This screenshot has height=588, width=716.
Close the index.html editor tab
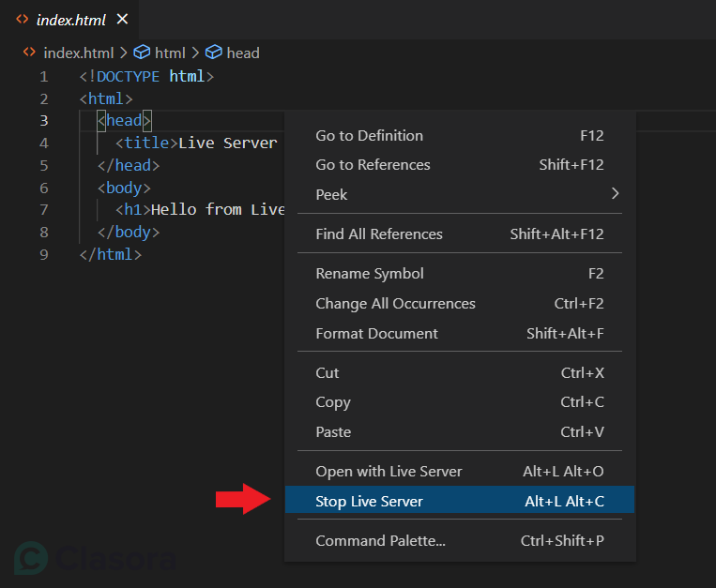(x=122, y=19)
